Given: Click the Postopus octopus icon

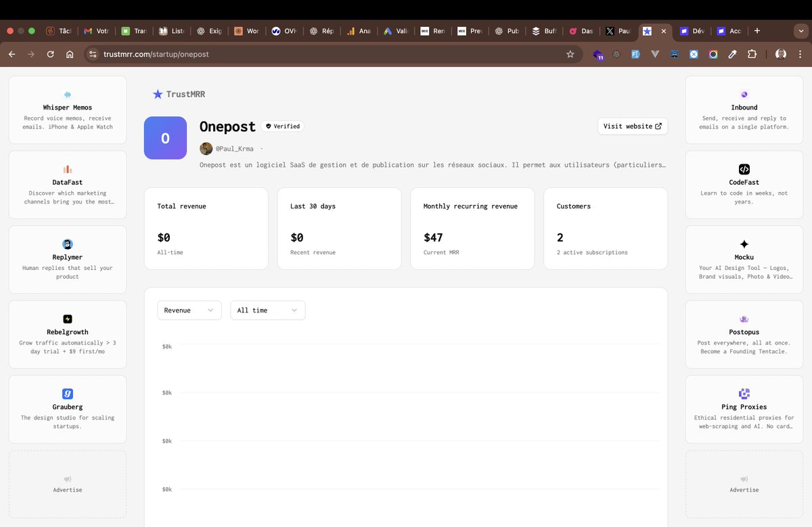Looking at the screenshot, I should click(x=744, y=319).
